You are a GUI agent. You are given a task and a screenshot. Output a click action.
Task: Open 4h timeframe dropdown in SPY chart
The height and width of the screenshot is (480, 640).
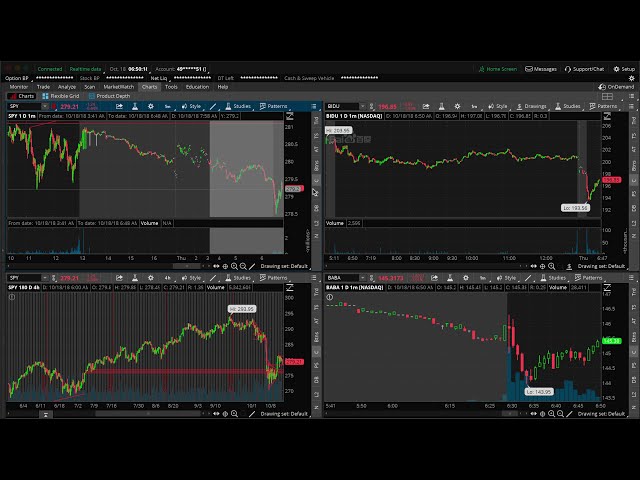pyautogui.click(x=168, y=278)
